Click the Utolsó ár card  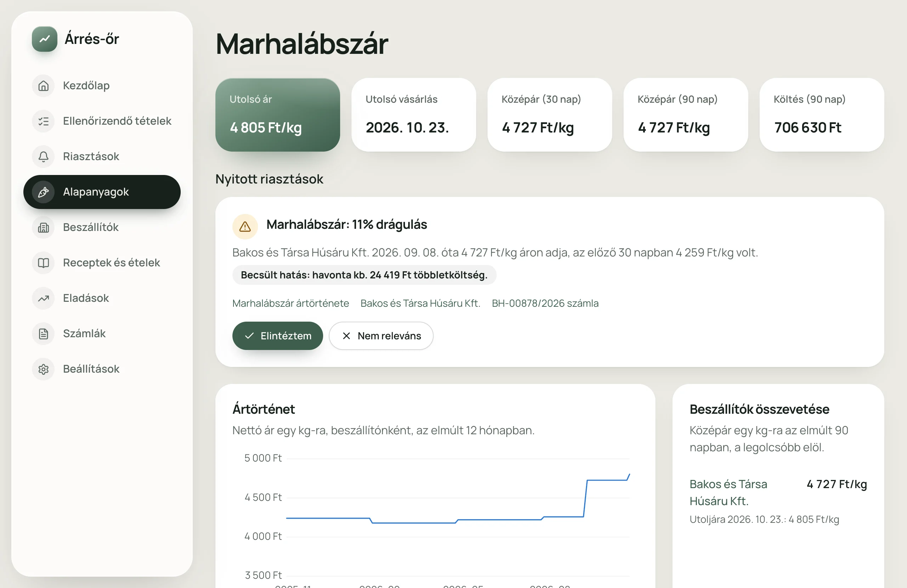coord(277,115)
